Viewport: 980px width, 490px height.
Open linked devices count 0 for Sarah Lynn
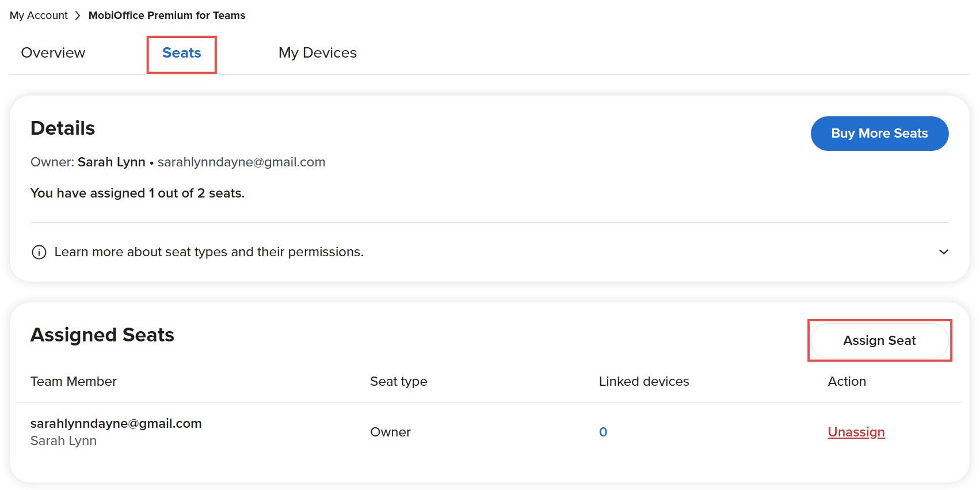tap(603, 432)
